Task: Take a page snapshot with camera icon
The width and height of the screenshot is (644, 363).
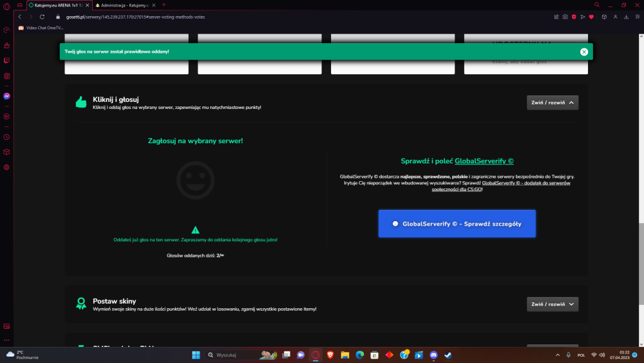Action: (565, 17)
